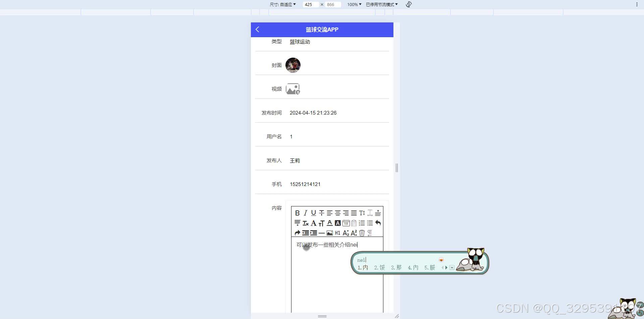This screenshot has height=319, width=644.
Task: Decrease text indent
Action: point(305,233)
